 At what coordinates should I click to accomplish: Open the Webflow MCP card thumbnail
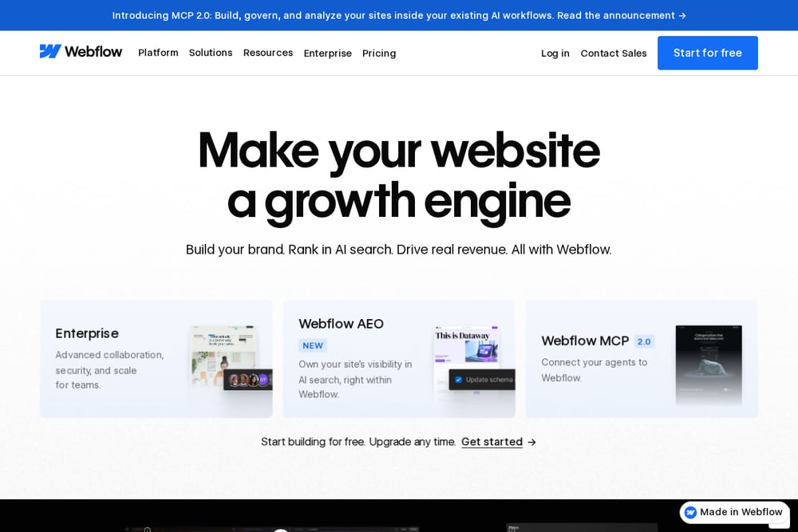click(709, 365)
